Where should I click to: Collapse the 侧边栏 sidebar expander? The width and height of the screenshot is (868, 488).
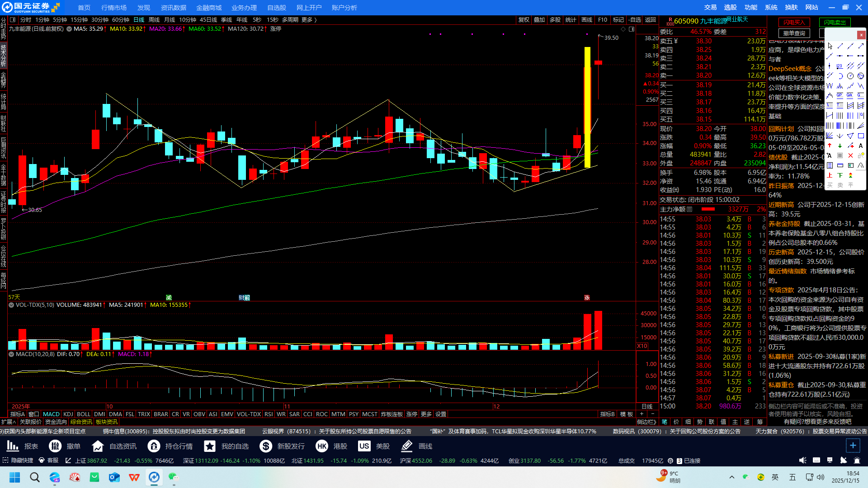point(646,422)
